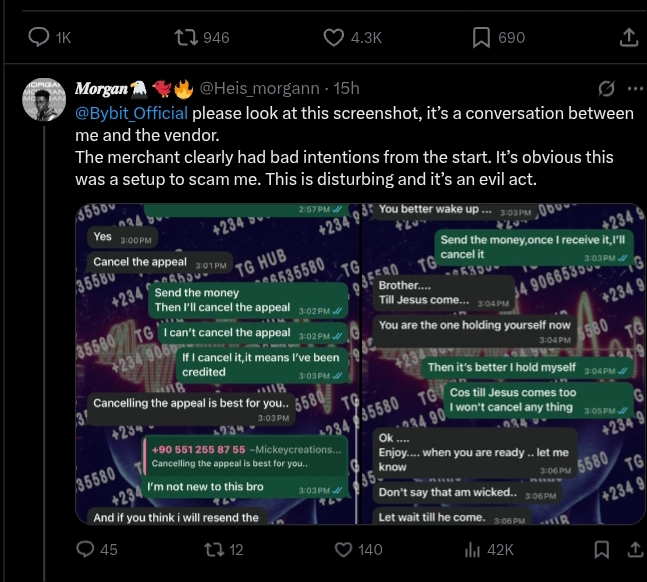Share the top post via share icon
Screen dimensions: 647x582
tap(628, 37)
